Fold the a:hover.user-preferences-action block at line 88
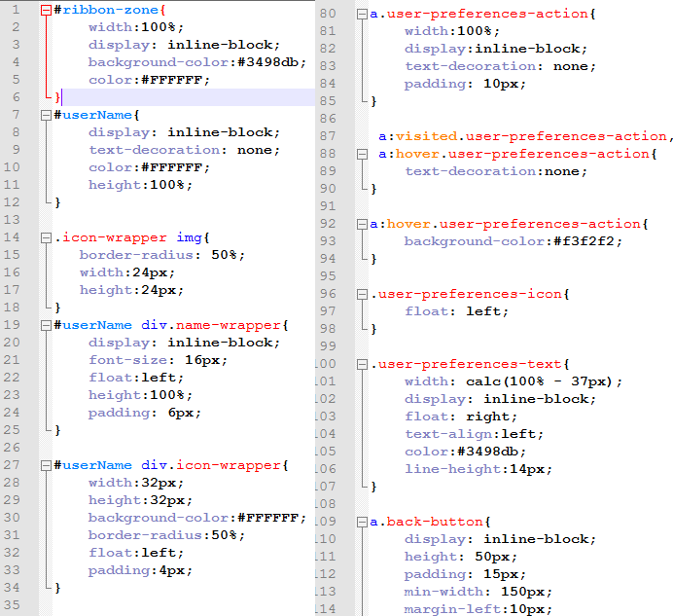The width and height of the screenshot is (673, 616). click(x=363, y=155)
